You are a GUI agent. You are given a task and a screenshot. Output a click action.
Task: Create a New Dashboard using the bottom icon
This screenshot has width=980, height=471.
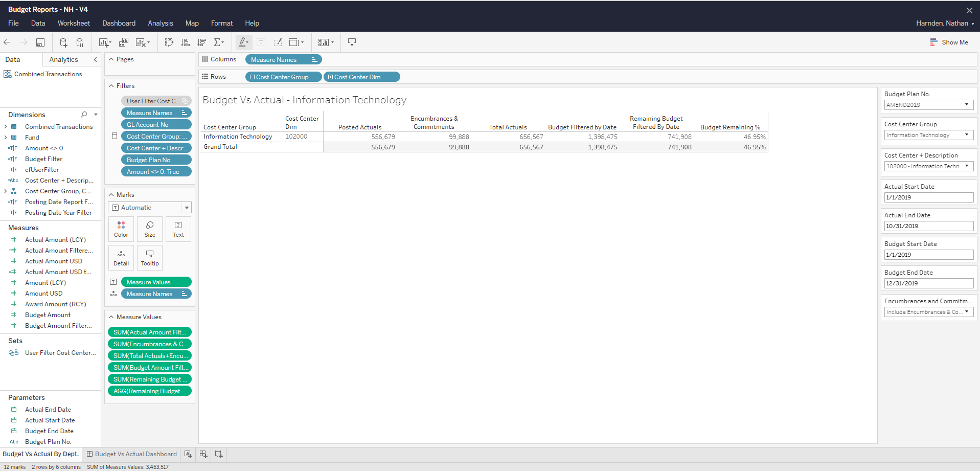[x=203, y=454]
